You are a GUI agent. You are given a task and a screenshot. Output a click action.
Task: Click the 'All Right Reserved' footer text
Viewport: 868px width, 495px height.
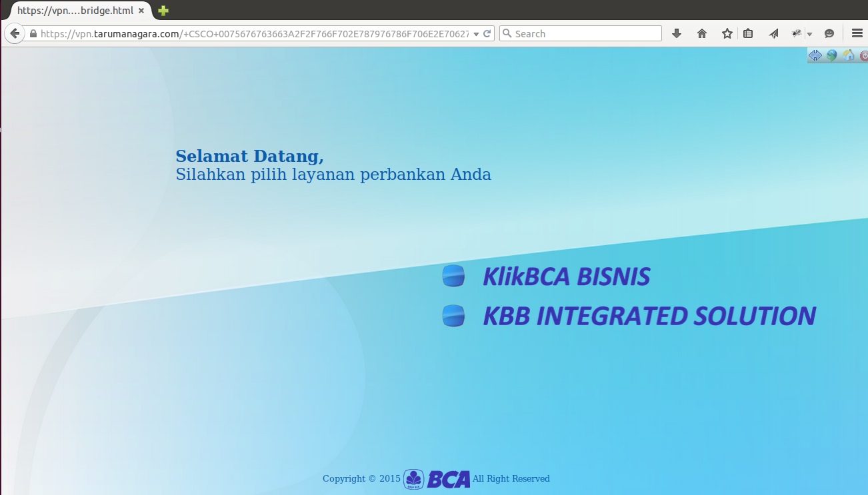click(x=511, y=478)
